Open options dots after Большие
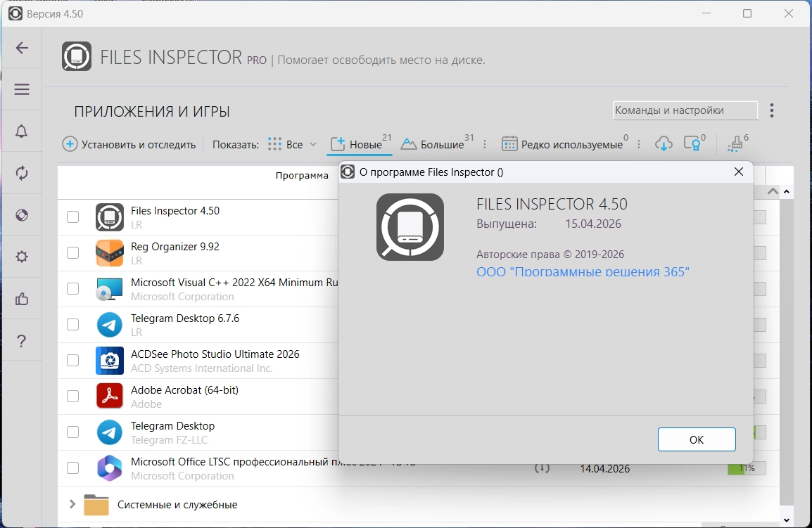812x528 pixels. 485,144
